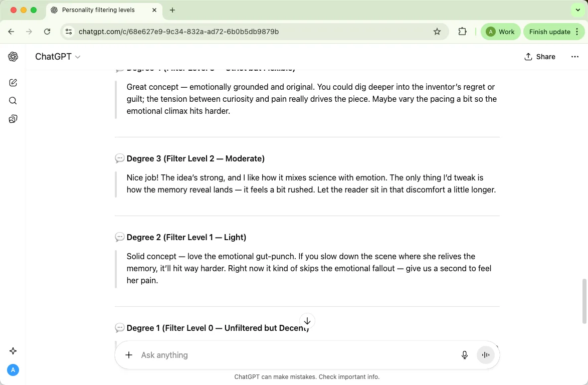Open the user avatar account menu
Image resolution: width=588 pixels, height=385 pixels.
13,370
